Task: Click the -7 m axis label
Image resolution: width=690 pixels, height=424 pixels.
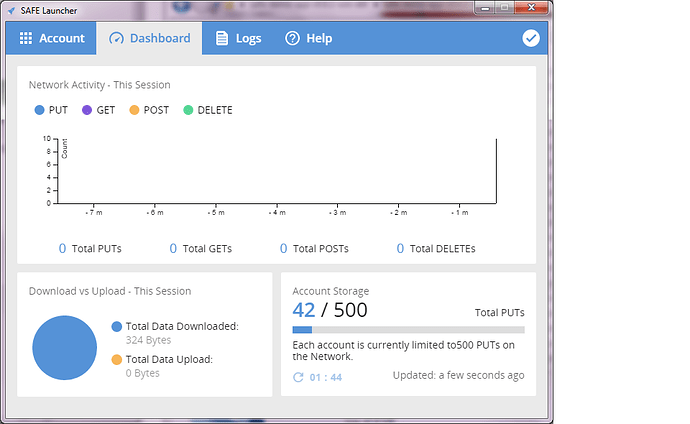Action: pos(94,213)
